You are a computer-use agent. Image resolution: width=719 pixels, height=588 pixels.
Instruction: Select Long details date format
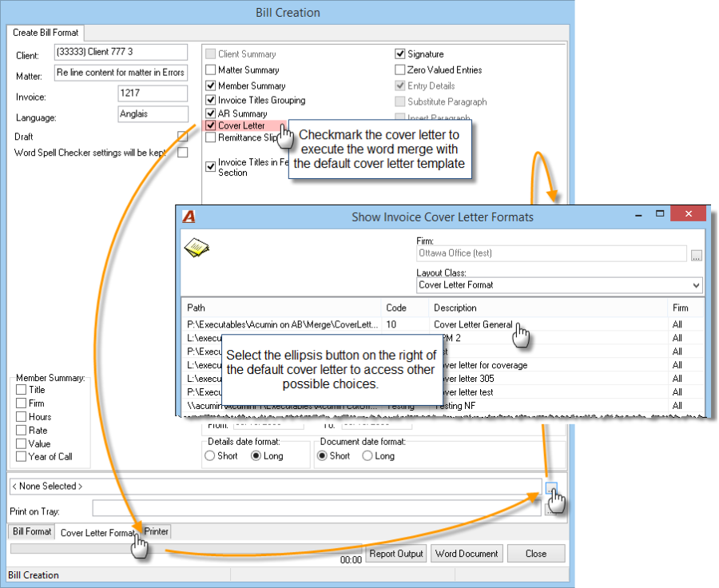[x=256, y=456]
